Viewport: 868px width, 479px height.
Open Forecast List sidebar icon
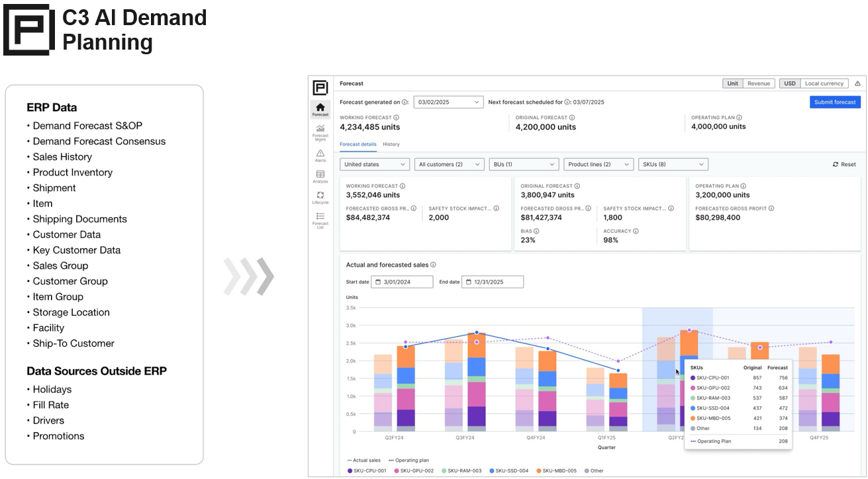pyautogui.click(x=320, y=219)
